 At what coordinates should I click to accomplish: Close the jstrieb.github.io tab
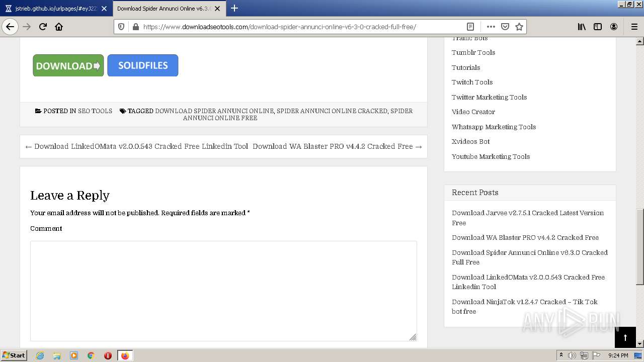point(104,9)
